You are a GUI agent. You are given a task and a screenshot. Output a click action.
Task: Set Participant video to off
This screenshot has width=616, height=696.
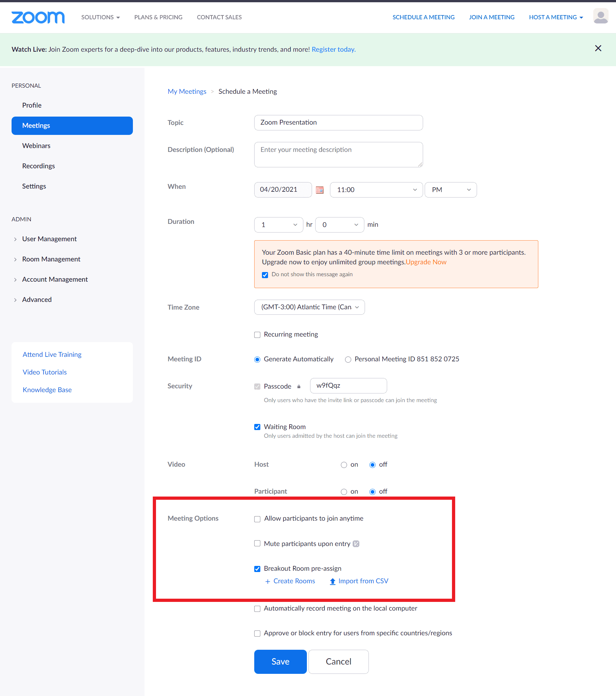(x=372, y=492)
